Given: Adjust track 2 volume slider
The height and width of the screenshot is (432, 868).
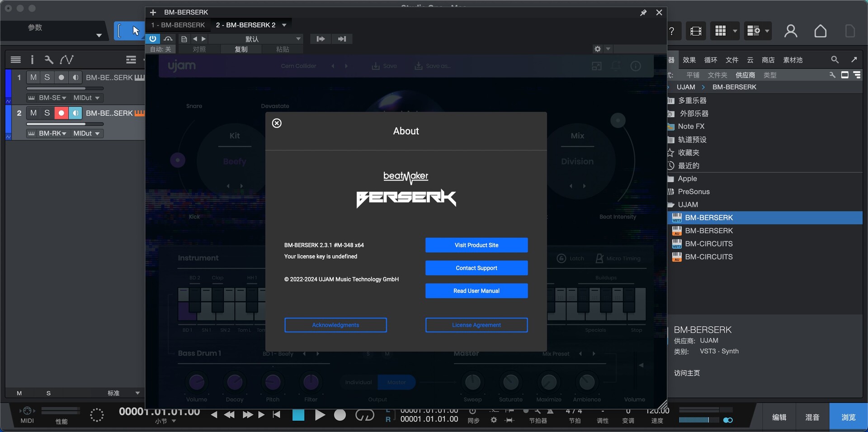Looking at the screenshot, I should (65, 123).
